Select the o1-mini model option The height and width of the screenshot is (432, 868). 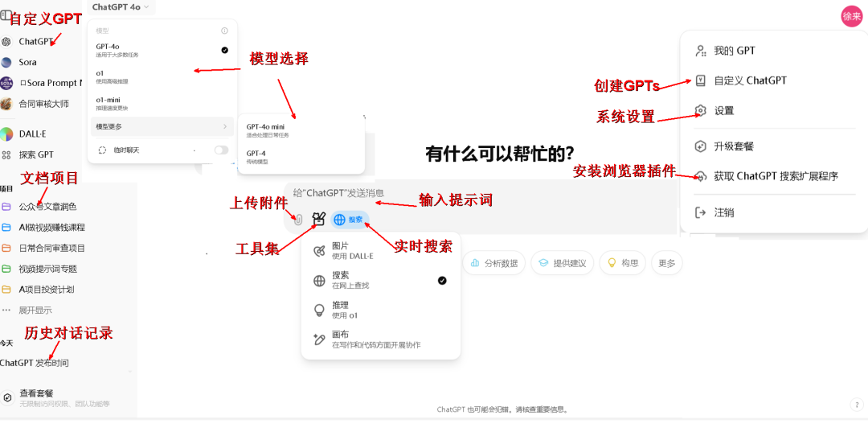pyautogui.click(x=162, y=103)
